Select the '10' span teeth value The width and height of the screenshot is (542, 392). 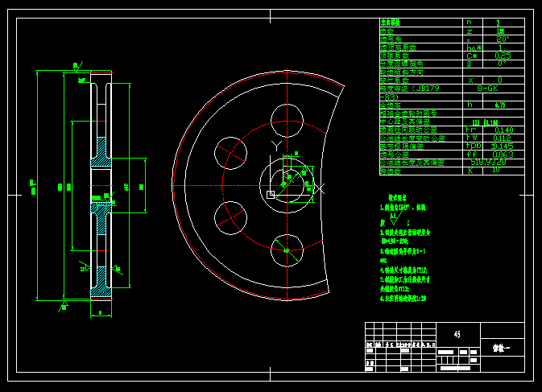click(496, 170)
